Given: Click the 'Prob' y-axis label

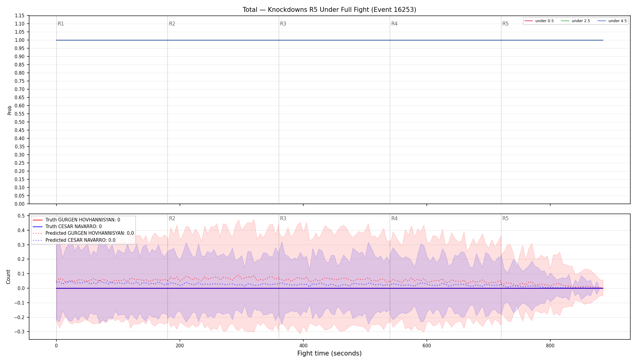Looking at the screenshot, I should tap(9, 110).
